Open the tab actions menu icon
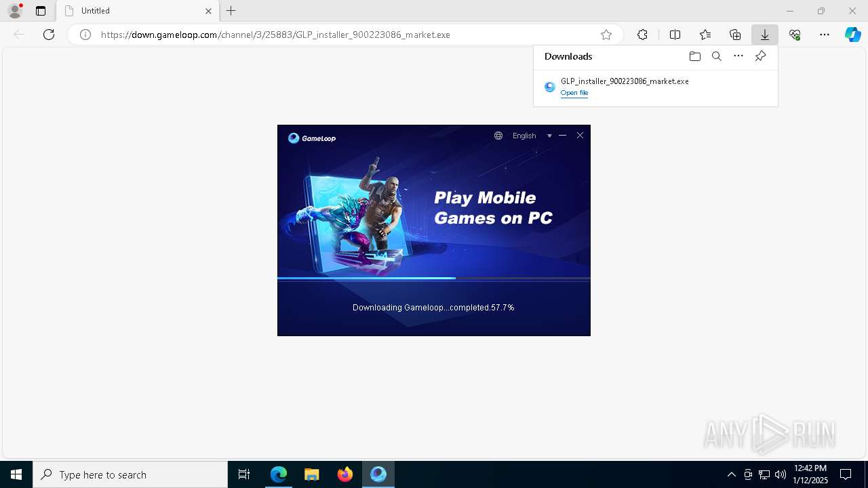Screen dimensions: 868x488 coord(41,11)
